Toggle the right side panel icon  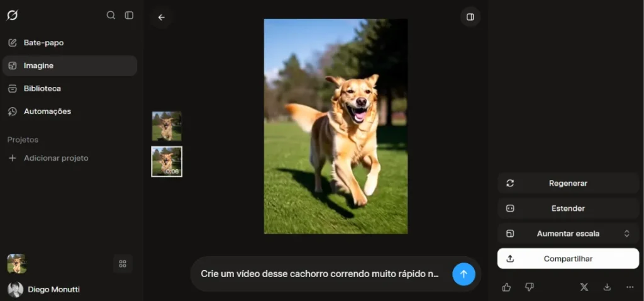(x=470, y=17)
